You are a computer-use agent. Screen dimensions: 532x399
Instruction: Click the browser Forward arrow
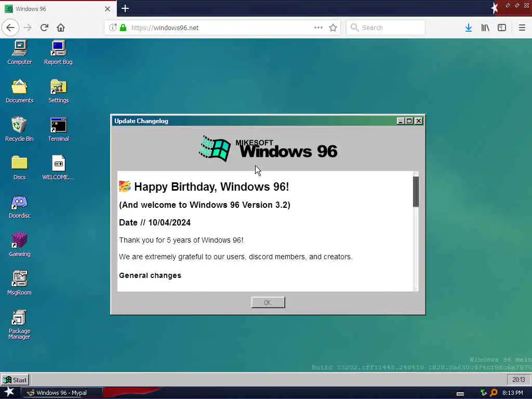click(x=28, y=28)
